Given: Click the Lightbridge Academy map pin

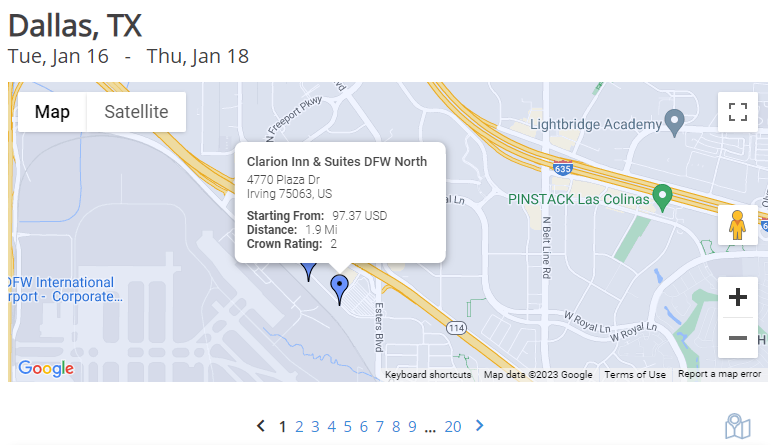Looking at the screenshot, I should tap(675, 122).
